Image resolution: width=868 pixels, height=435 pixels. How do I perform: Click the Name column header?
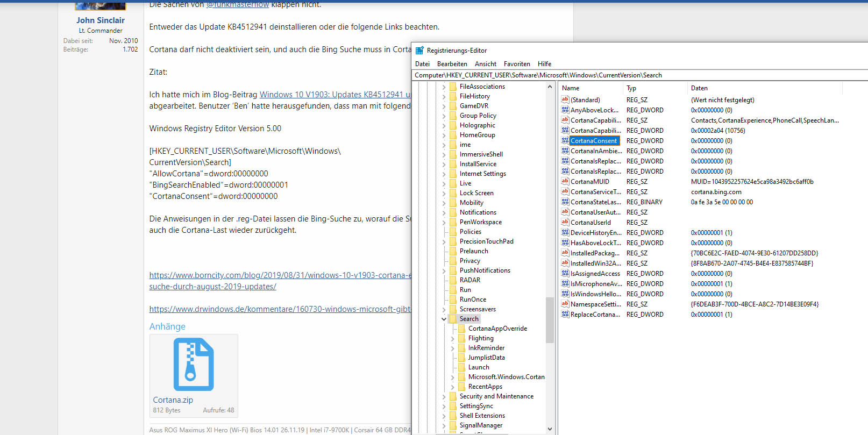pos(590,88)
